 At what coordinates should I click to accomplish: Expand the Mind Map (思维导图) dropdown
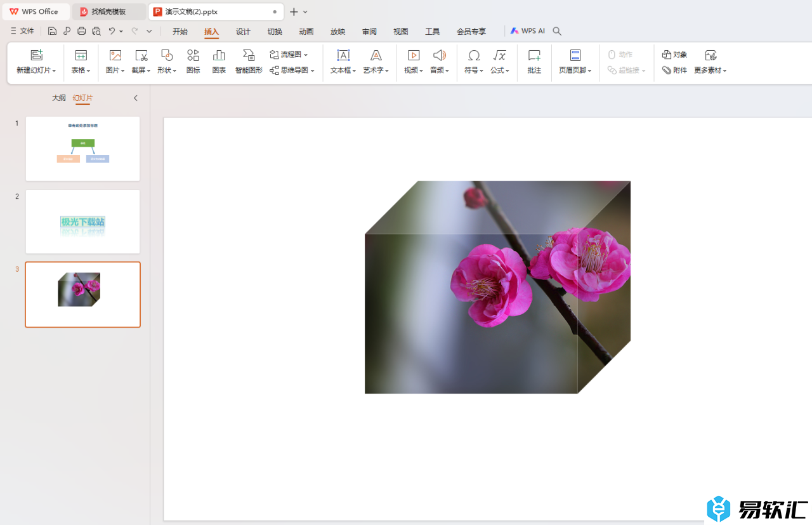(x=313, y=70)
